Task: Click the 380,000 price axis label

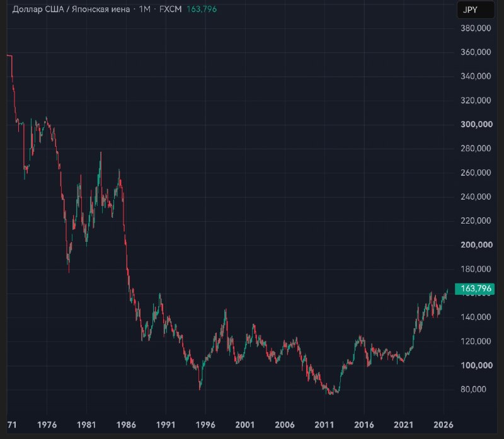Action: pos(476,28)
